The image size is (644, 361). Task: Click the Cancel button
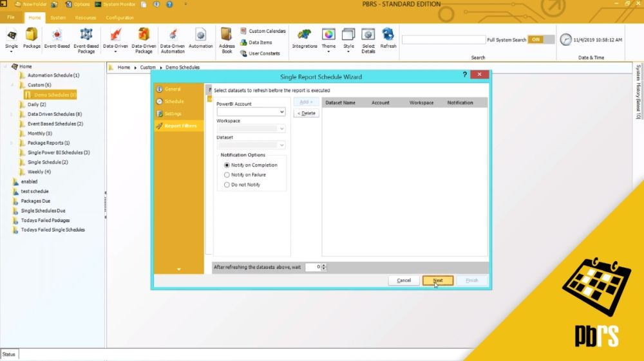pyautogui.click(x=404, y=281)
